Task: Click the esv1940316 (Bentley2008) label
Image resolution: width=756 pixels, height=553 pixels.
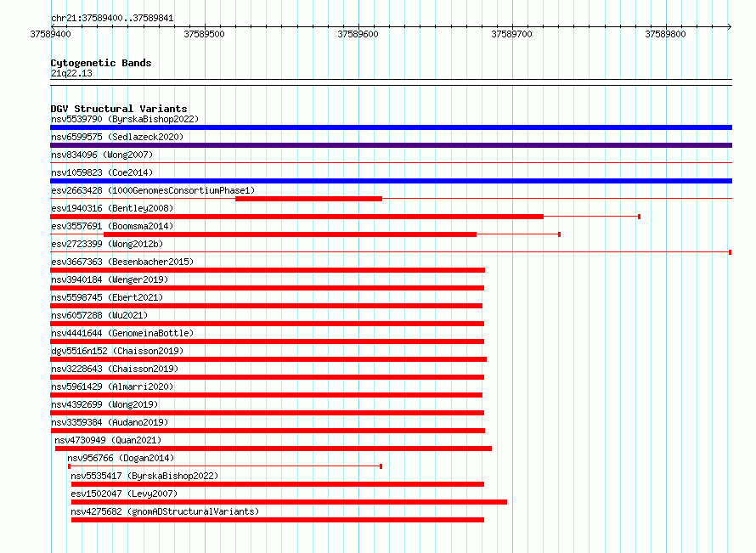Action: (x=112, y=208)
